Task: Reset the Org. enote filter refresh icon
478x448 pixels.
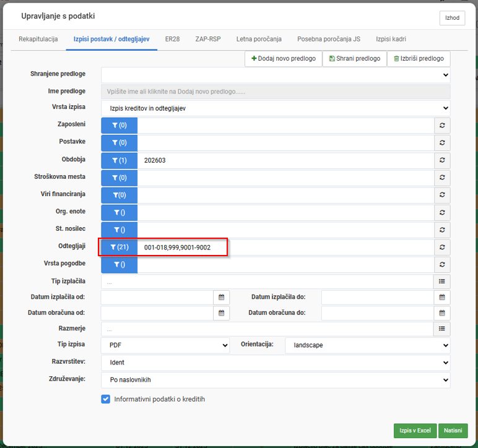Action: tap(442, 212)
